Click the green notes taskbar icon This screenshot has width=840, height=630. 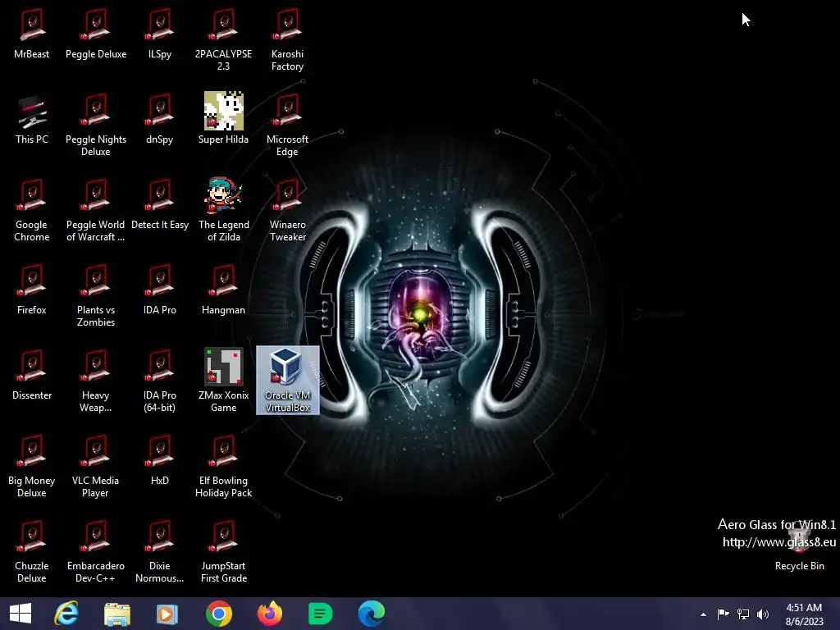(321, 614)
